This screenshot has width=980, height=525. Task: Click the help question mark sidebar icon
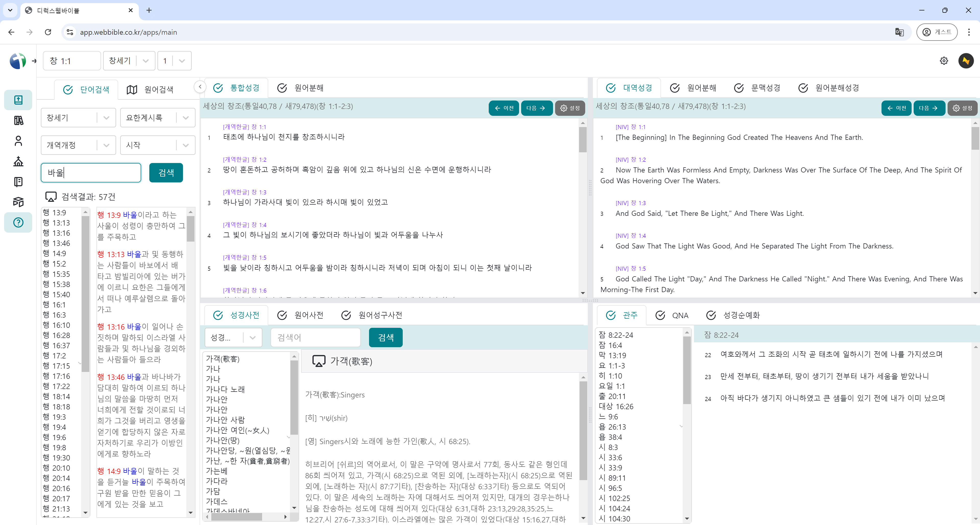coord(18,222)
